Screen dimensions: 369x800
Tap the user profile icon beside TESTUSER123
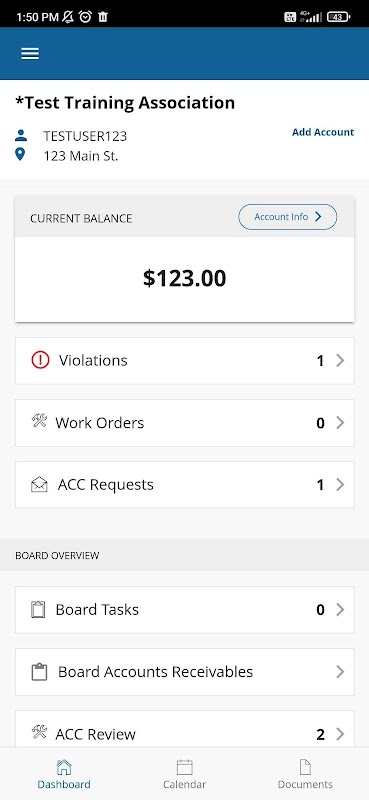(21, 136)
